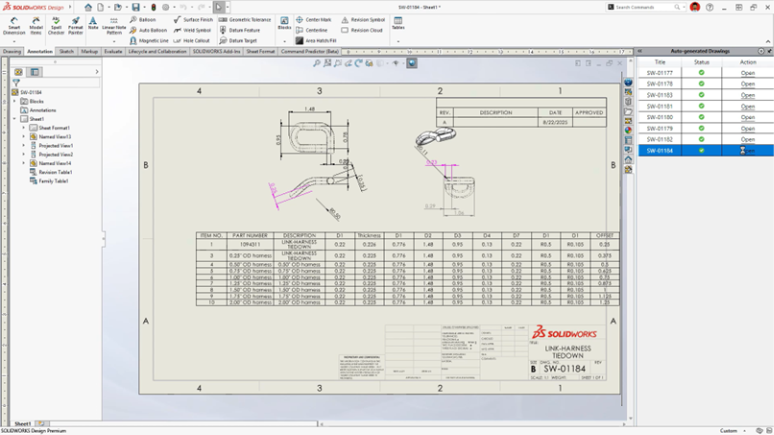Screen dimensions: 774x435
Task: Insert a Center Mark
Action: [x=314, y=19]
